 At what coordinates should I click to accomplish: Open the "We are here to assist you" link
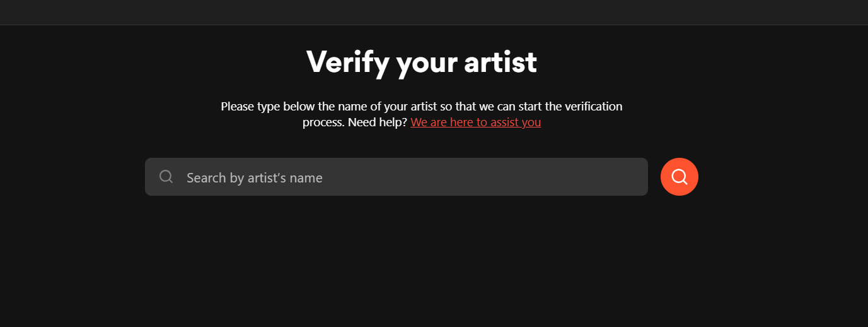475,122
